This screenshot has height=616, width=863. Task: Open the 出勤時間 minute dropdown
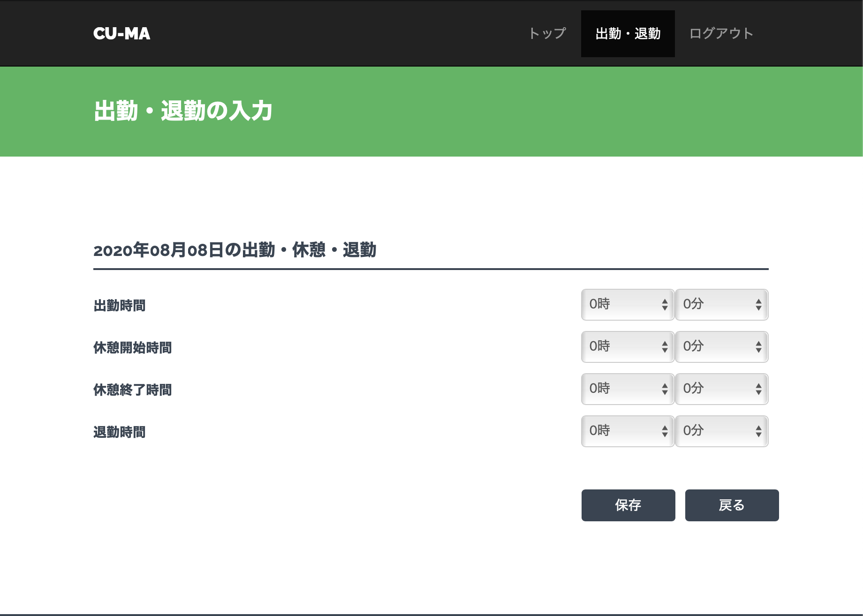(x=721, y=305)
